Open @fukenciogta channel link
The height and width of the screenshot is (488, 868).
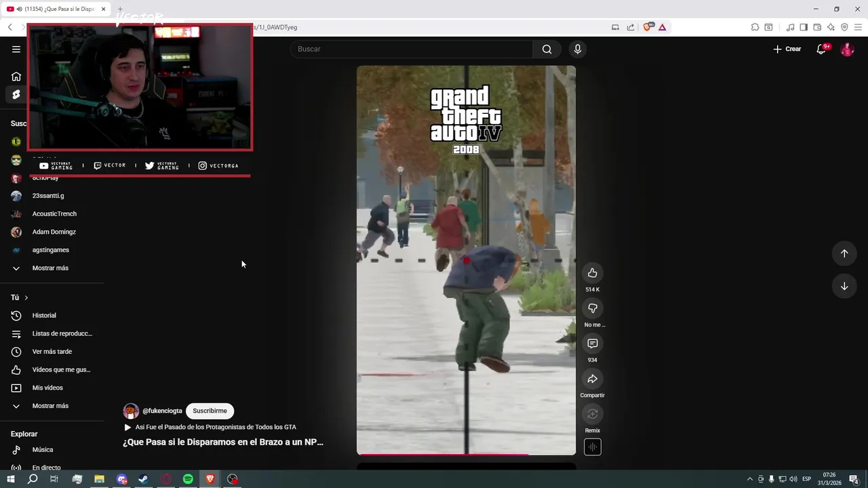(162, 411)
